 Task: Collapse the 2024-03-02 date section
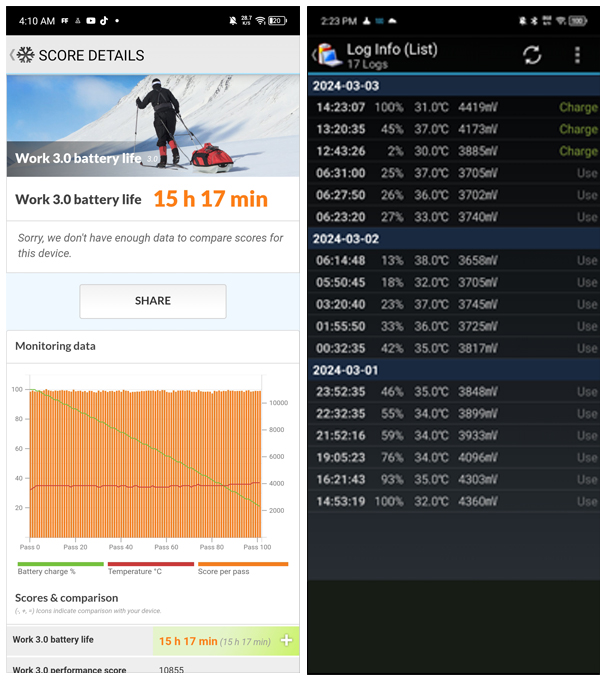tap(455, 239)
